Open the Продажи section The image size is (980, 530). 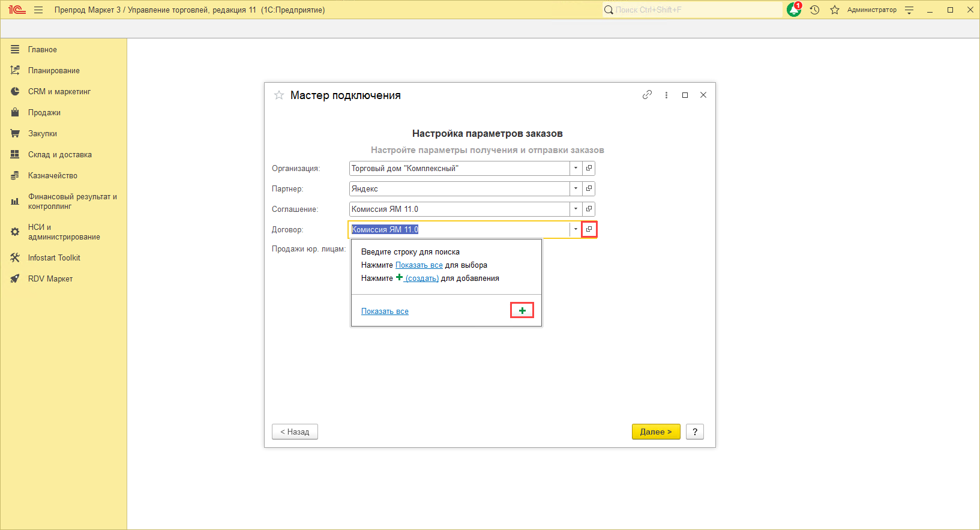[44, 113]
